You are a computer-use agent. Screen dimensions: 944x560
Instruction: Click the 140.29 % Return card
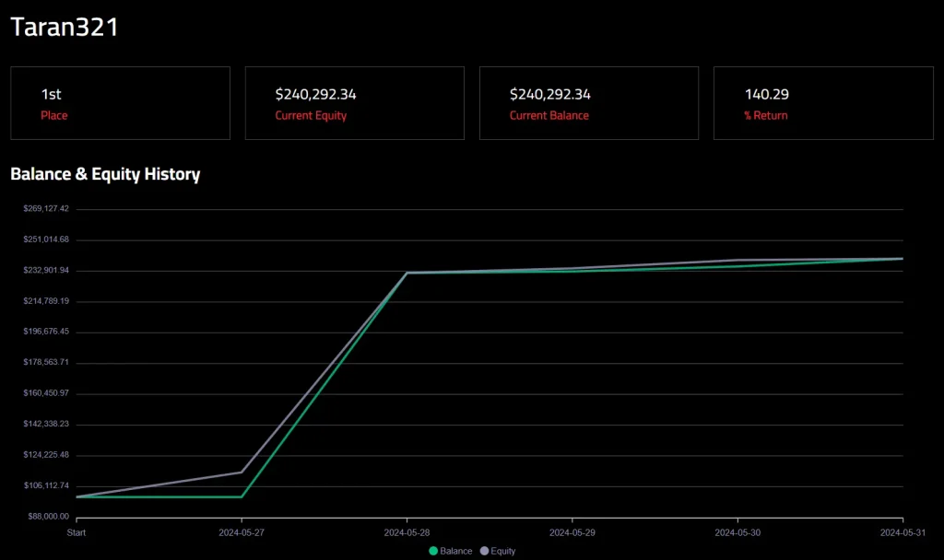click(823, 103)
